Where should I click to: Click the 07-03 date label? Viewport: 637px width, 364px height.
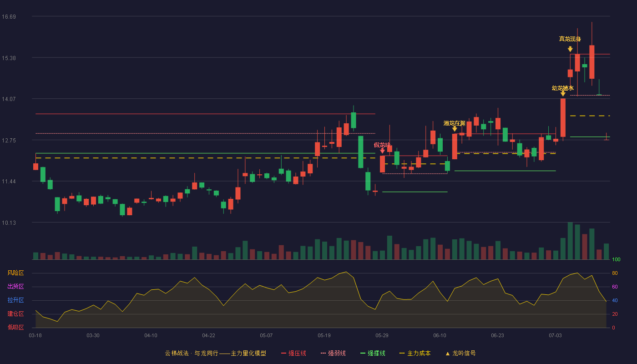[x=555, y=335]
